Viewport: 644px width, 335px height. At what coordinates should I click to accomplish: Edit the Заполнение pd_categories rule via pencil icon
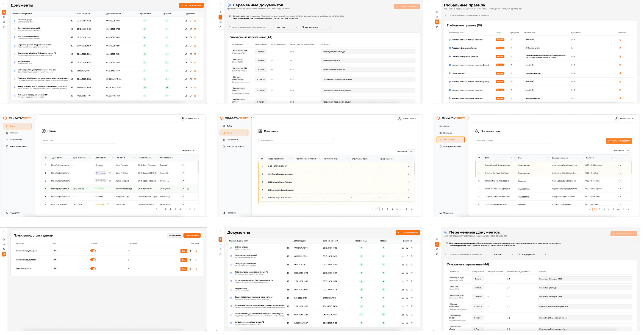point(190,251)
